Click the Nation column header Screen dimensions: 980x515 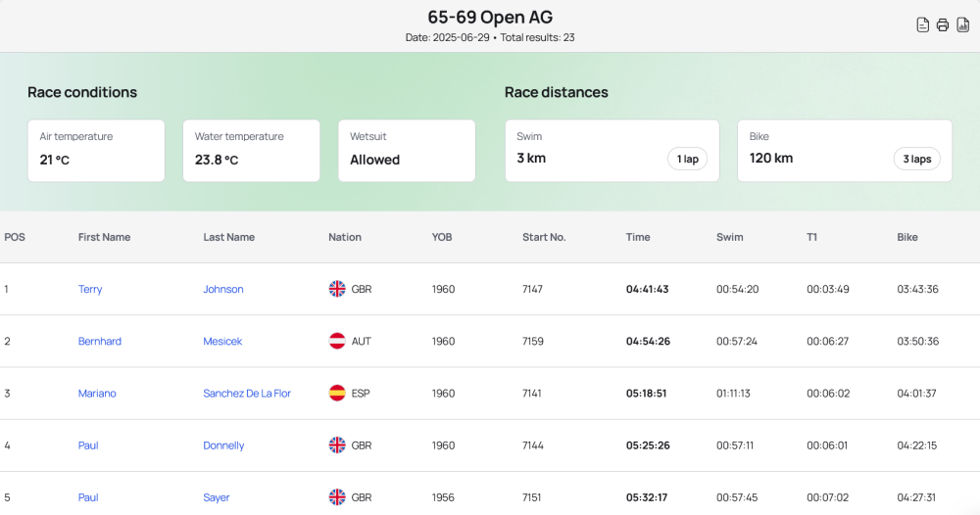[x=345, y=237]
